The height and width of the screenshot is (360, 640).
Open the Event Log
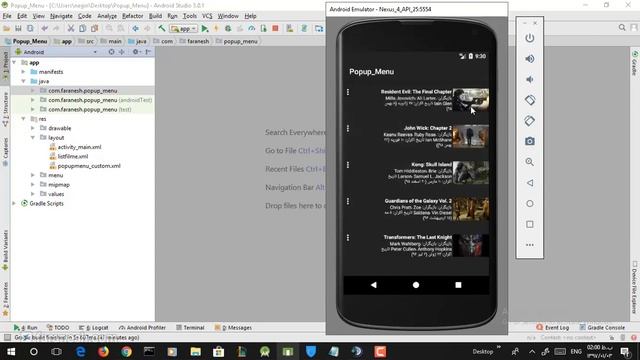[553, 327]
